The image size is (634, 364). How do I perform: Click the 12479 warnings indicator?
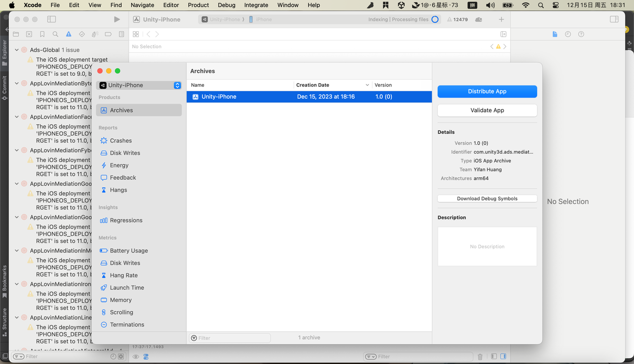tap(457, 19)
